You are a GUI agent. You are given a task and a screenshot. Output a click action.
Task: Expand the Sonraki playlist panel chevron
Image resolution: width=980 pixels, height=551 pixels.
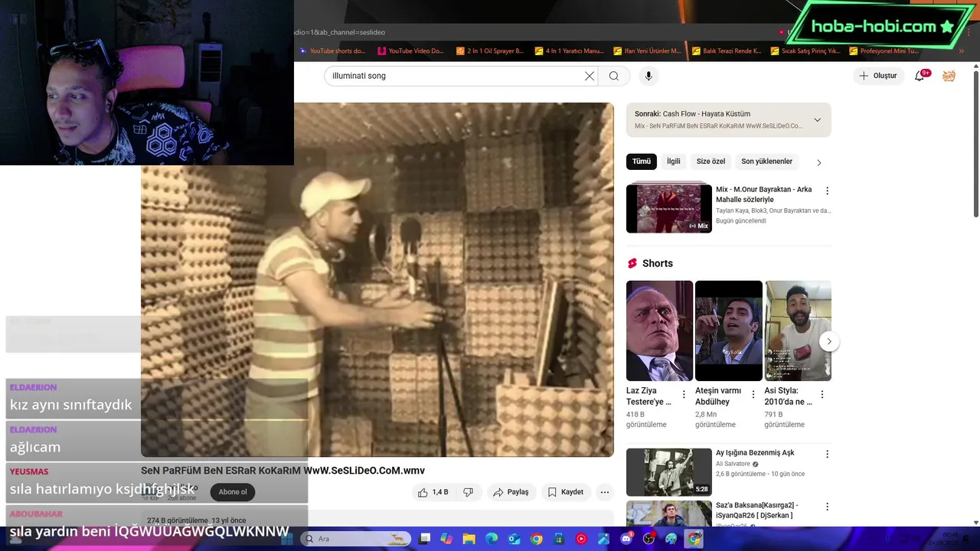(x=817, y=120)
